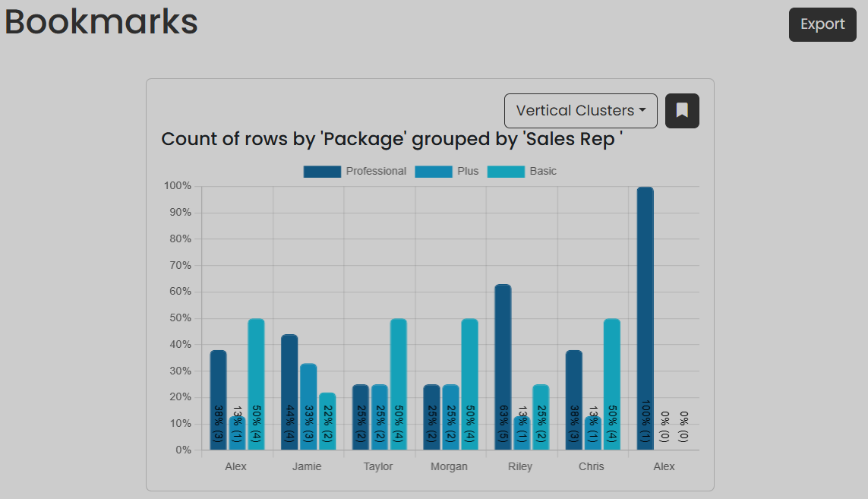Screen dimensions: 868x499
Task: Click the Bookmarks page heading
Action: coord(101,22)
